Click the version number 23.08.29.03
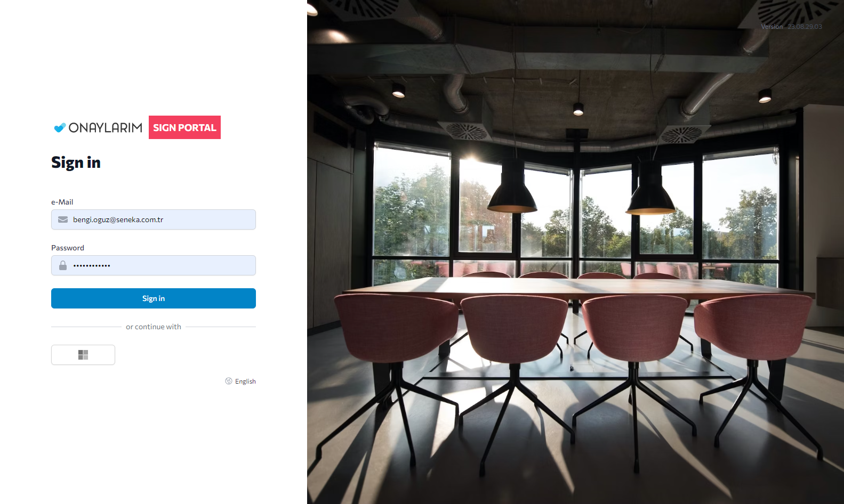The width and height of the screenshot is (844, 504). tap(805, 27)
